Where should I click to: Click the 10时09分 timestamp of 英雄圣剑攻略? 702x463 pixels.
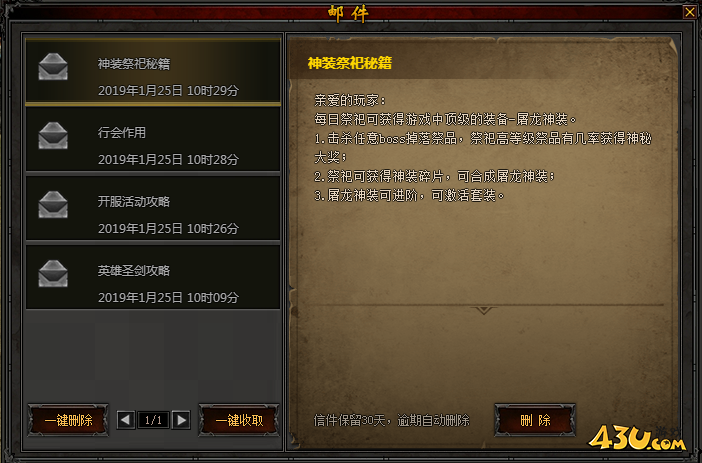click(x=213, y=297)
